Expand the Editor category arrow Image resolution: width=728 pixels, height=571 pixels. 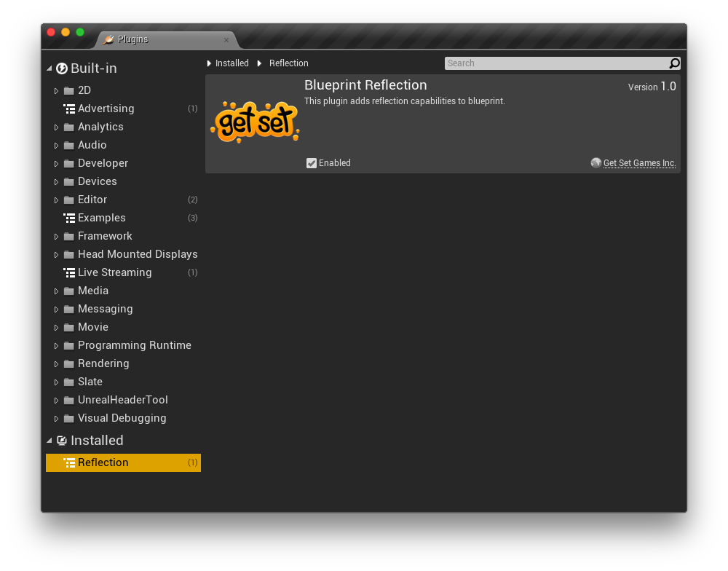pyautogui.click(x=56, y=200)
